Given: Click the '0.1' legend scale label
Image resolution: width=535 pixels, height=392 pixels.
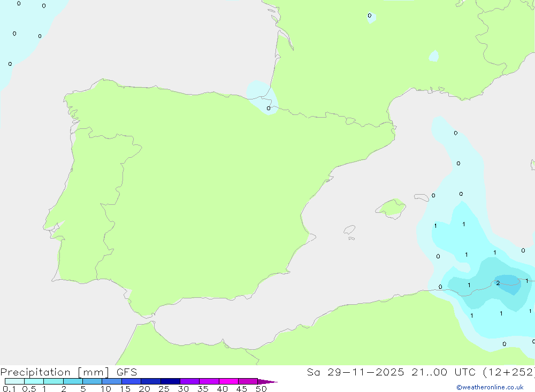Looking at the screenshot, I should (x=9, y=389).
